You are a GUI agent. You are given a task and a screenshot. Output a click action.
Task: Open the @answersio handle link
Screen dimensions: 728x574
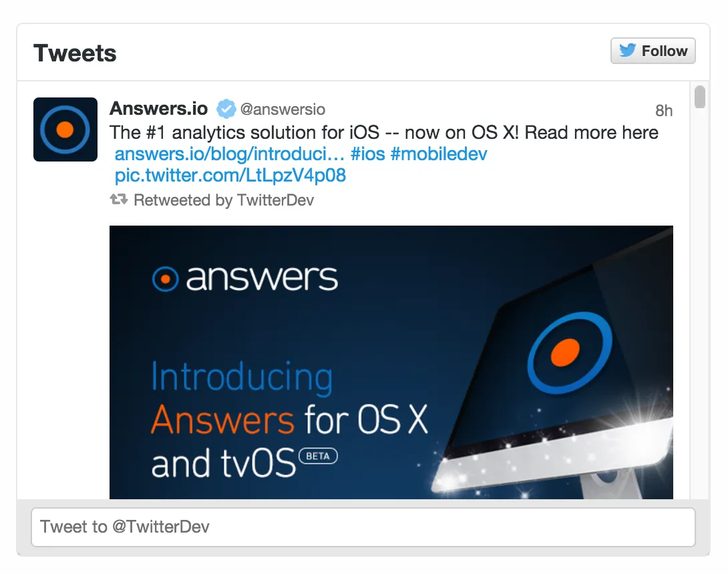pyautogui.click(x=283, y=109)
